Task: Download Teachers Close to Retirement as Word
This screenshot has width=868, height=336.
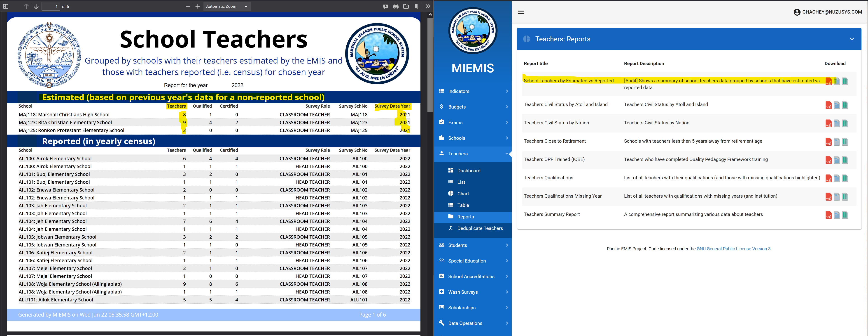Action: click(837, 142)
